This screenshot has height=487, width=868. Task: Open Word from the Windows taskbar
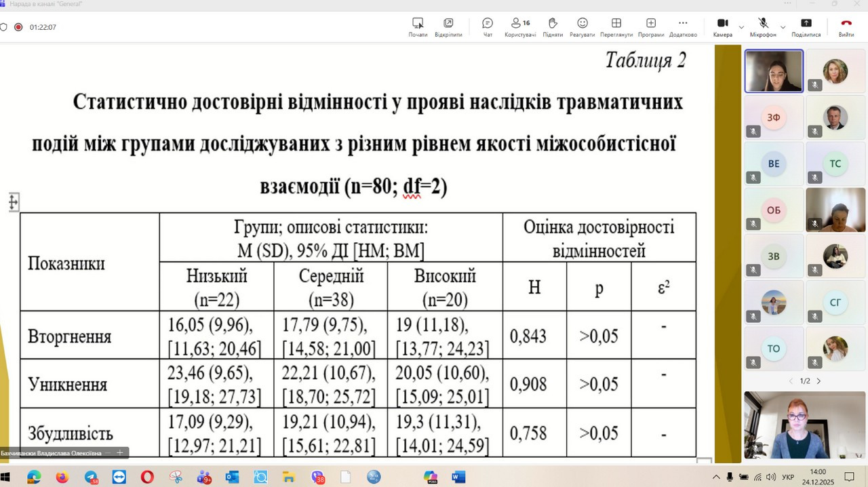(x=458, y=477)
